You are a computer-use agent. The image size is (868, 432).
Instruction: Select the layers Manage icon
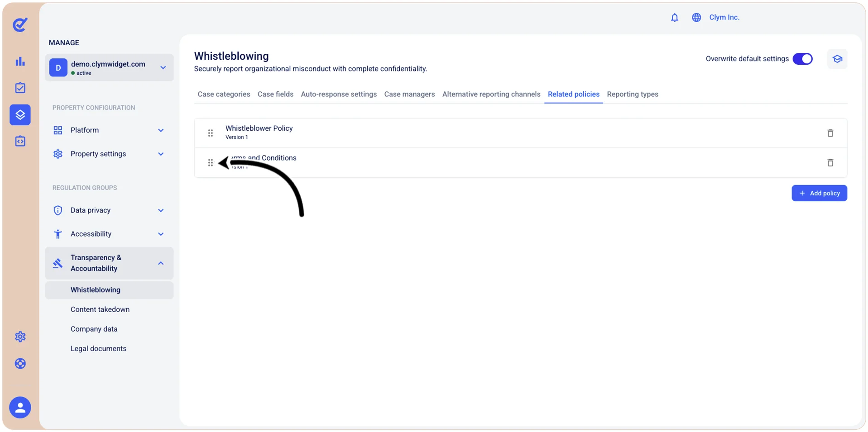coord(20,114)
